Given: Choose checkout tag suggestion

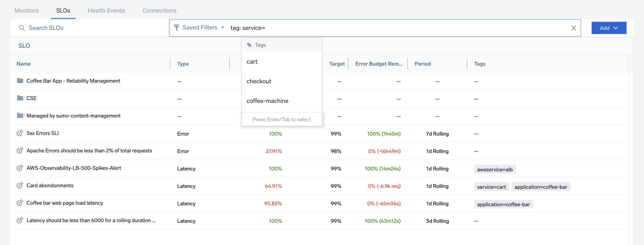Looking at the screenshot, I should [x=259, y=81].
